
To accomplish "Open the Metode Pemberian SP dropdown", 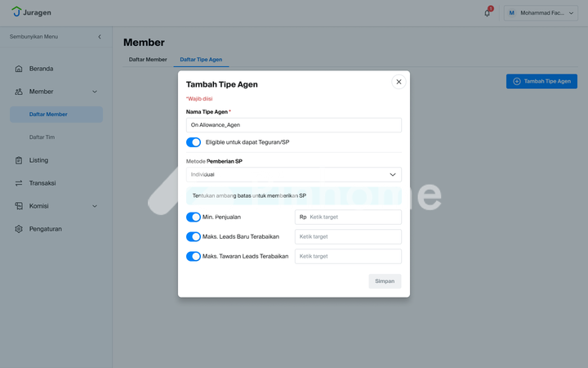I will click(x=293, y=175).
